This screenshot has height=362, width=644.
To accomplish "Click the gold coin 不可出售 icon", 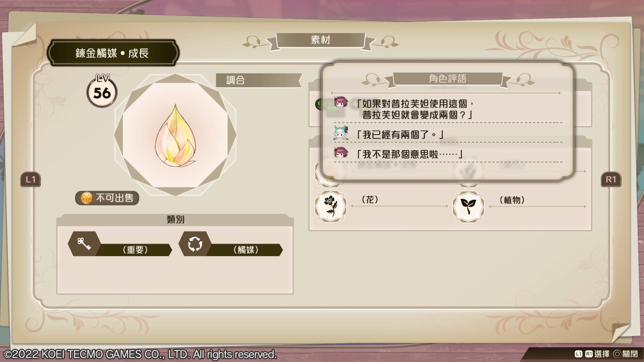I will click(x=86, y=198).
